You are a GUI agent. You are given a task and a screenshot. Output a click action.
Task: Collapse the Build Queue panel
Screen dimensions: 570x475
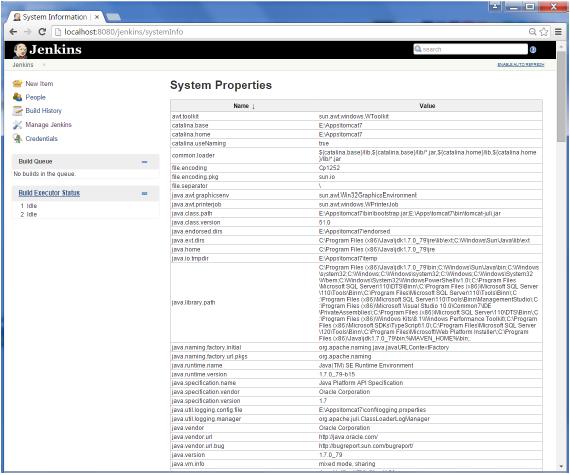[x=144, y=162]
